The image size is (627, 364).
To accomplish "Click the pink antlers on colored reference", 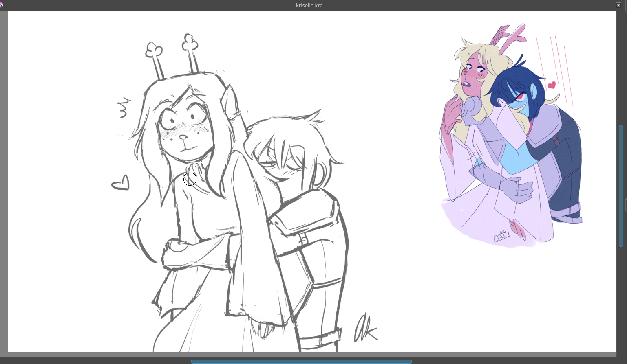I will pyautogui.click(x=510, y=37).
